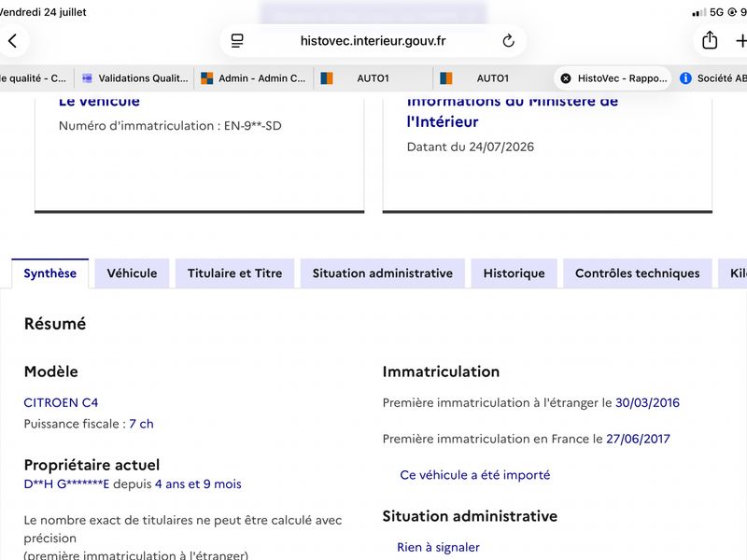Switch to the Société AB browser tab
This screenshot has width=747, height=560.
pyautogui.click(x=711, y=78)
